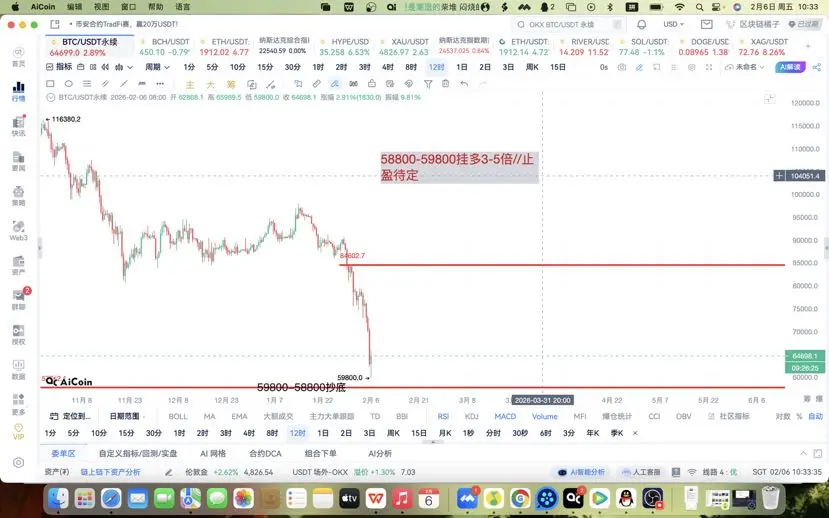Image resolution: width=829 pixels, height=518 pixels.
Task: Open the 视图 menu in menu bar
Action: [101, 7]
